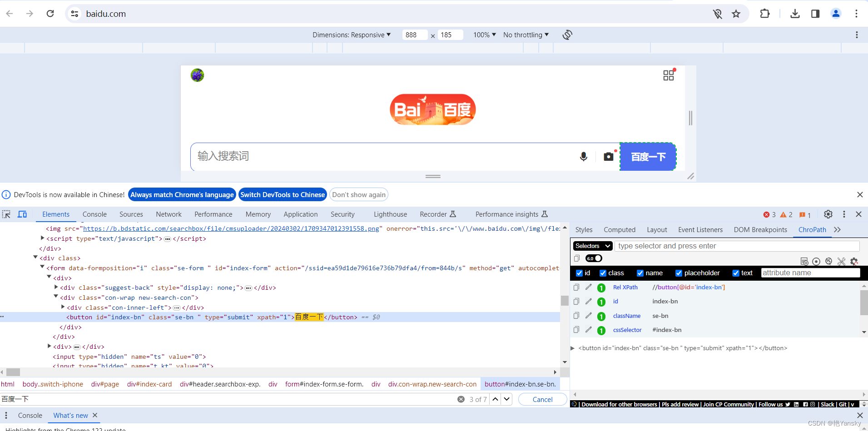
Task: Expand the script text/javascript node
Action: pos(43,238)
